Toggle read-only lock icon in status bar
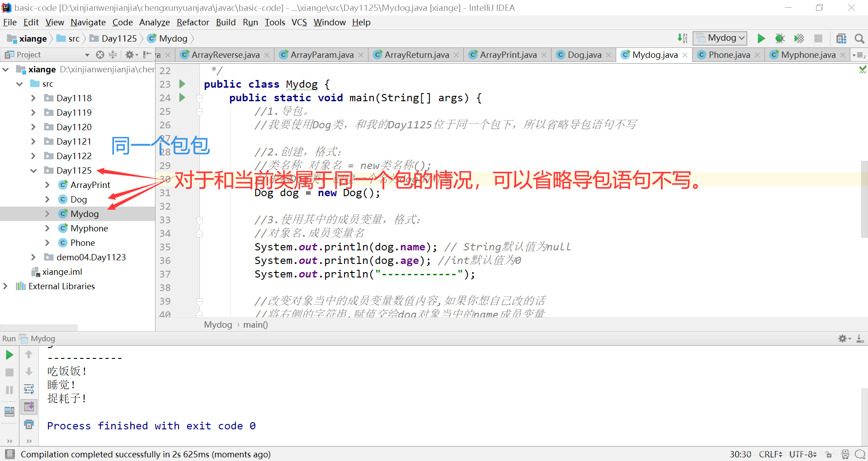This screenshot has width=868, height=461. (829, 454)
